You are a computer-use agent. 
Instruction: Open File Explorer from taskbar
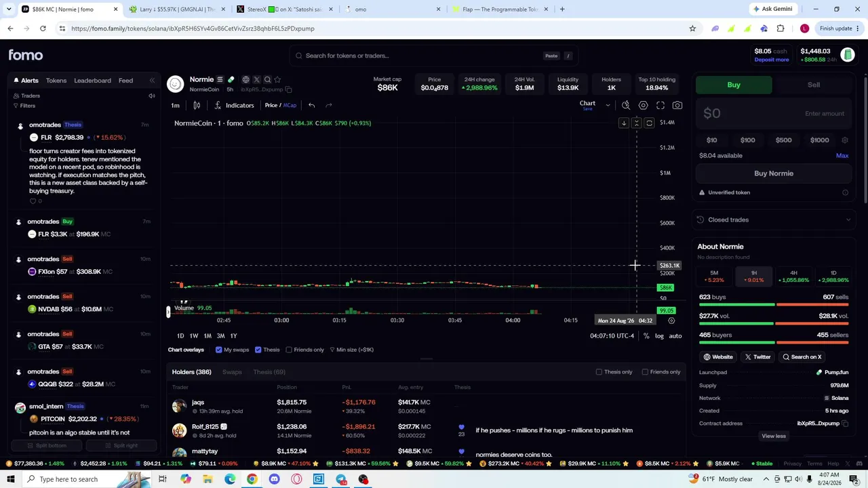(x=208, y=479)
